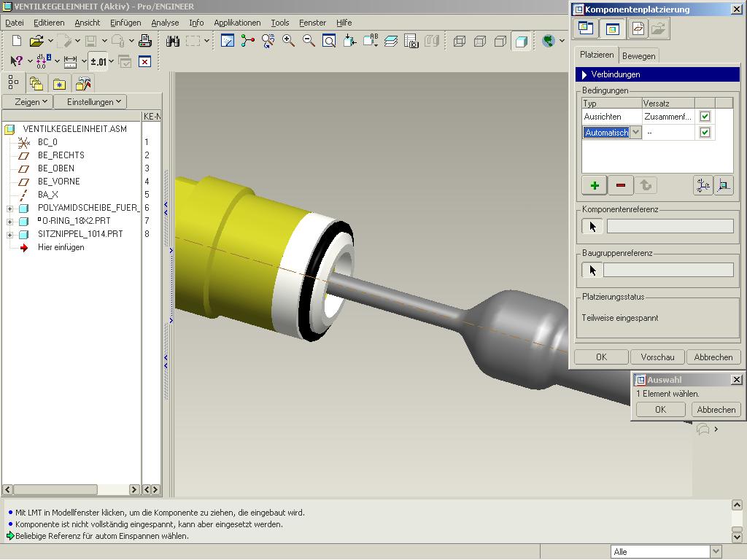Switch to the Bewegen tab
This screenshot has width=747, height=560.
click(x=638, y=55)
